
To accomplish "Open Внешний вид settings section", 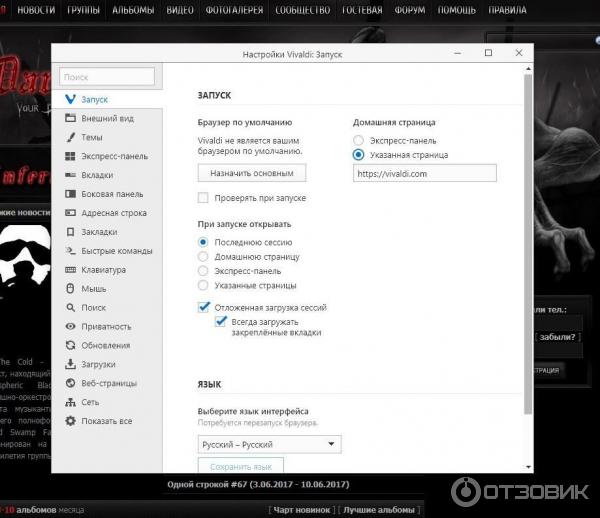I will click(107, 118).
